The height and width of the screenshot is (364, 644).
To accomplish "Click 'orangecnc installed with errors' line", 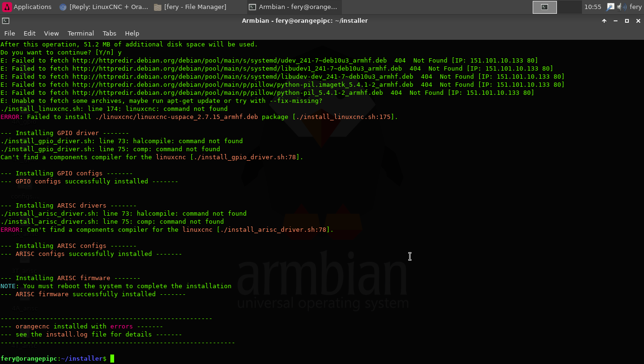I will coord(82,327).
